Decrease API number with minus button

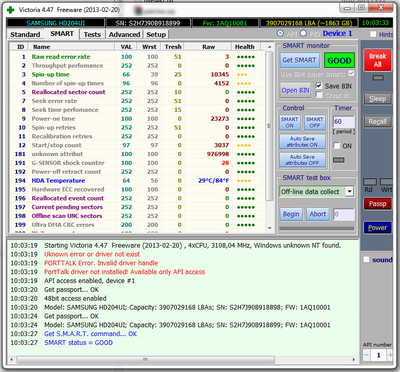coord(367,355)
